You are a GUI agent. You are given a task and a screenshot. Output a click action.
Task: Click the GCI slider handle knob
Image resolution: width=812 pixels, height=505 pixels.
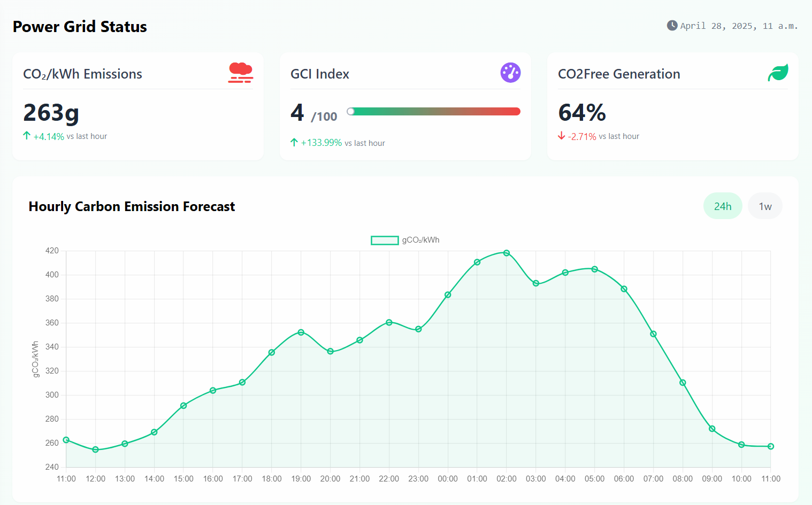pos(351,111)
